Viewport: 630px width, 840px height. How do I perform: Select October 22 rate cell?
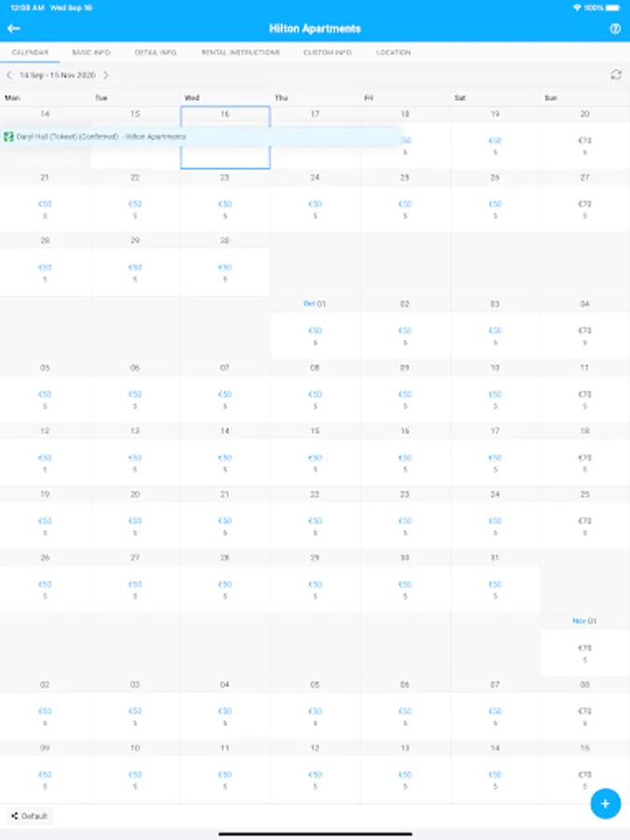pos(315,526)
